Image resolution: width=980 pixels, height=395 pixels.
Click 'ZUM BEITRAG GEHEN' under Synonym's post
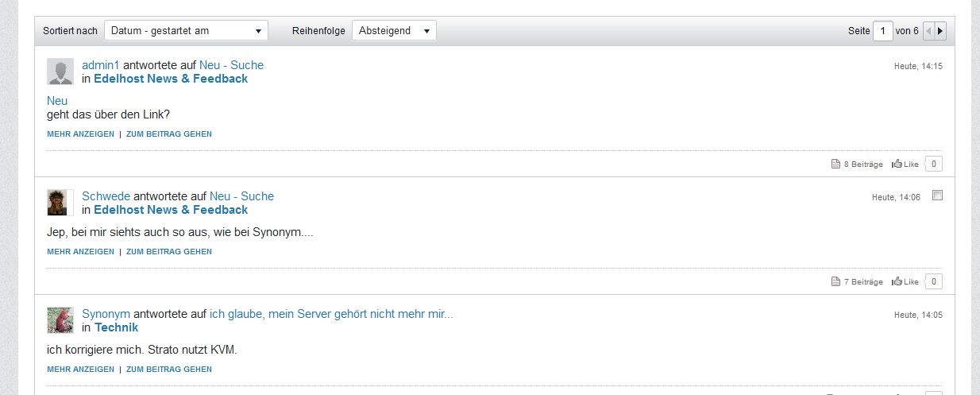point(168,370)
